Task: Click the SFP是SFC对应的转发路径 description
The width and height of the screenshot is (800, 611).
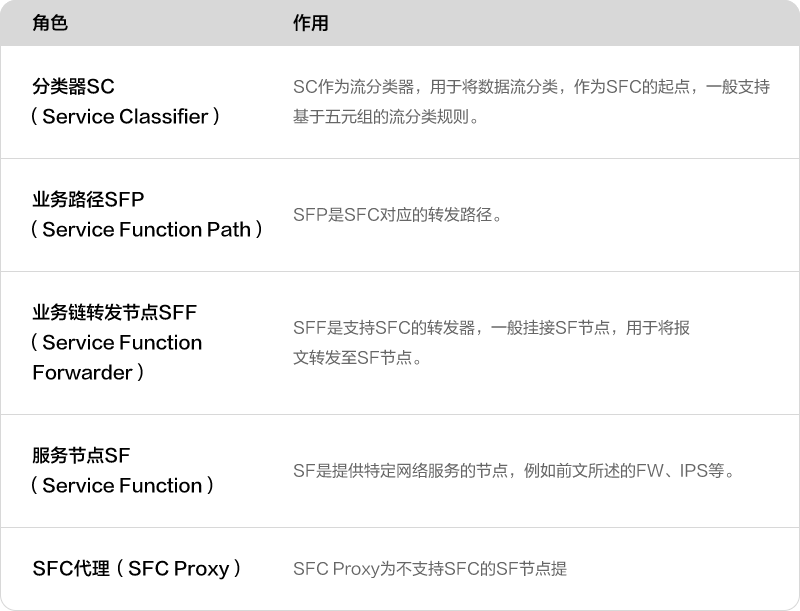Action: coord(397,215)
